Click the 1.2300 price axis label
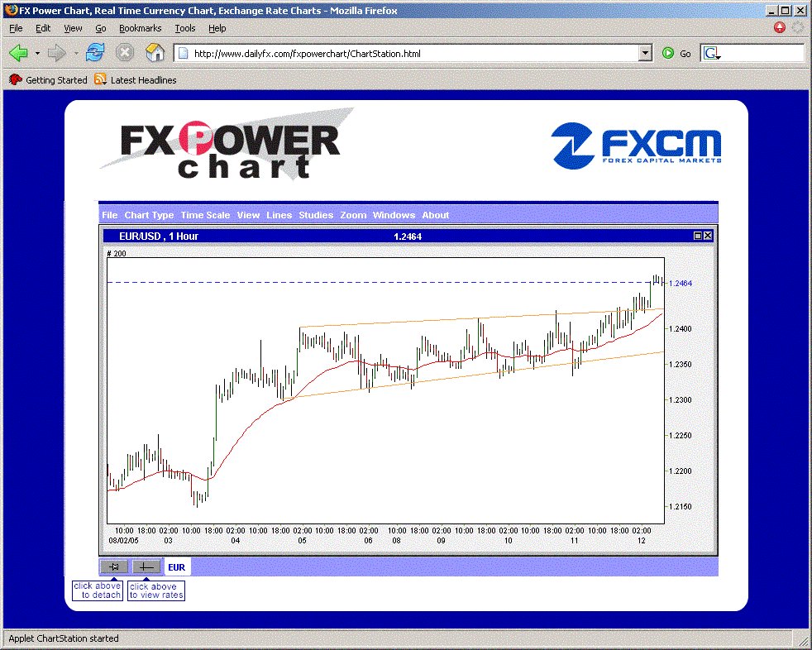Screen dimensions: 812x650 coord(681,399)
